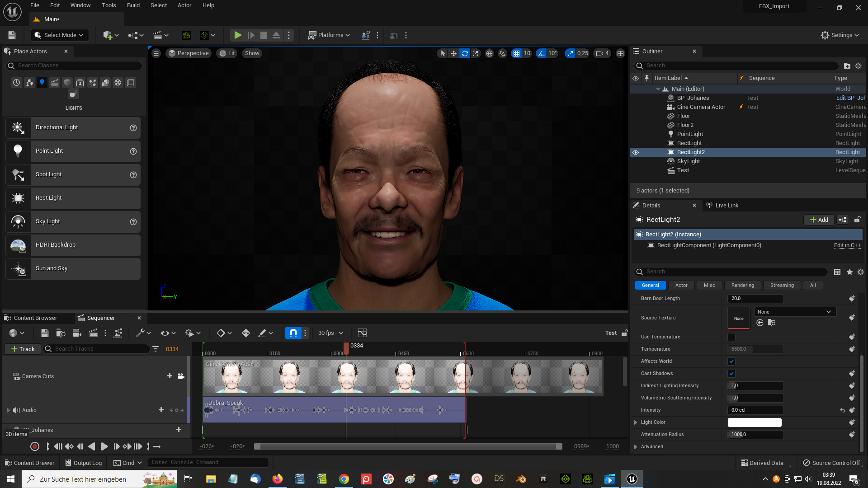Toggle viewport grid snapping

coord(516,53)
